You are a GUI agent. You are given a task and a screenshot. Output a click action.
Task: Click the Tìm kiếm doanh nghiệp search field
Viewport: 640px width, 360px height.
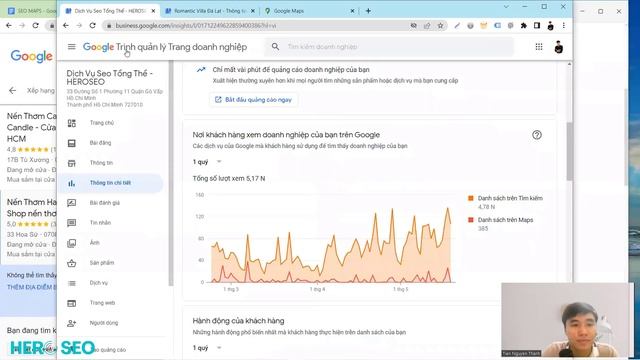pyautogui.click(x=390, y=47)
